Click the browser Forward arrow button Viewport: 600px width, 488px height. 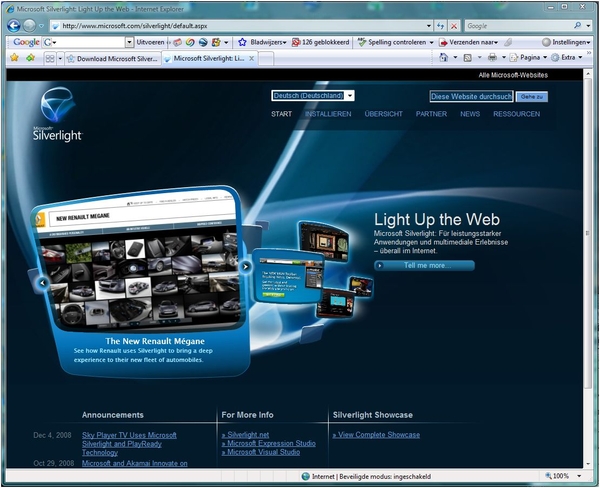coord(29,26)
